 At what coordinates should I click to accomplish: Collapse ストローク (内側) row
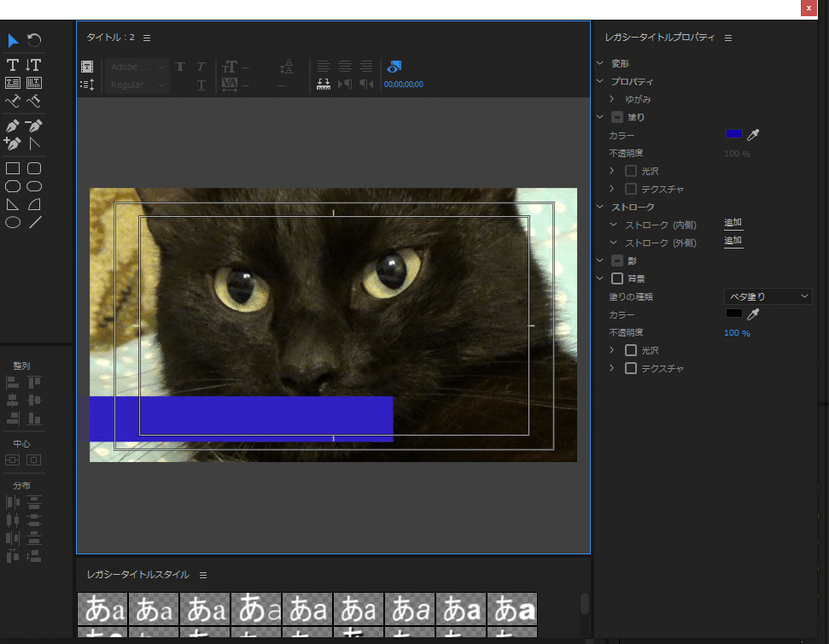(613, 225)
